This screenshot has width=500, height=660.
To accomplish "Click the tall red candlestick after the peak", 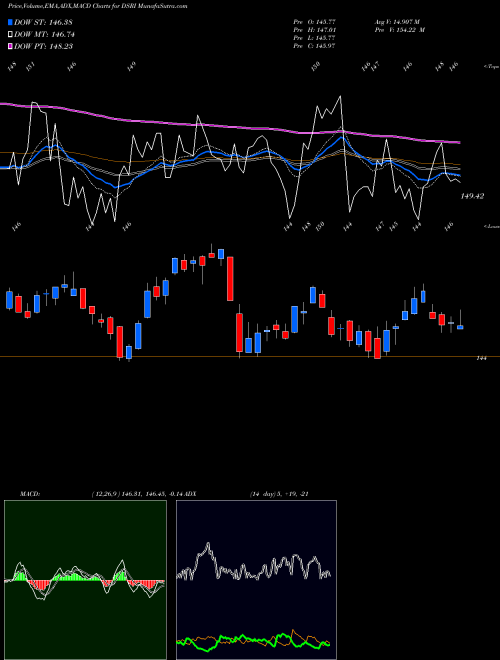I will point(230,279).
